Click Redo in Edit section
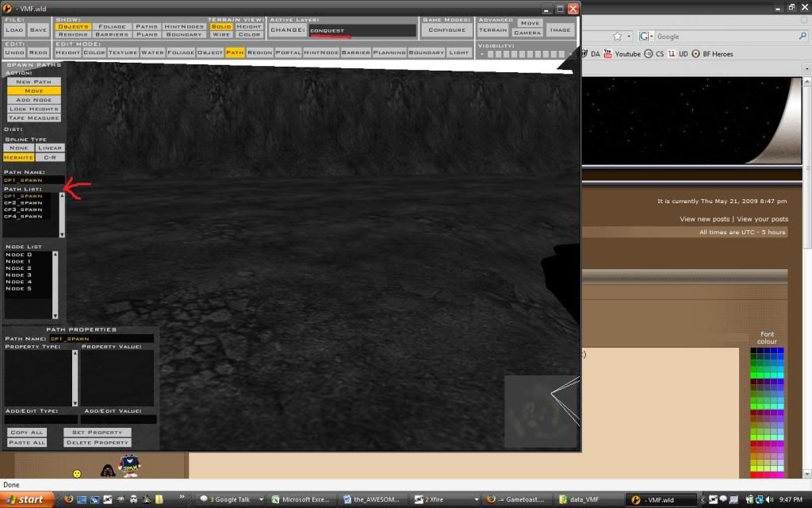Viewport: 812px width, 508px height. (x=38, y=52)
